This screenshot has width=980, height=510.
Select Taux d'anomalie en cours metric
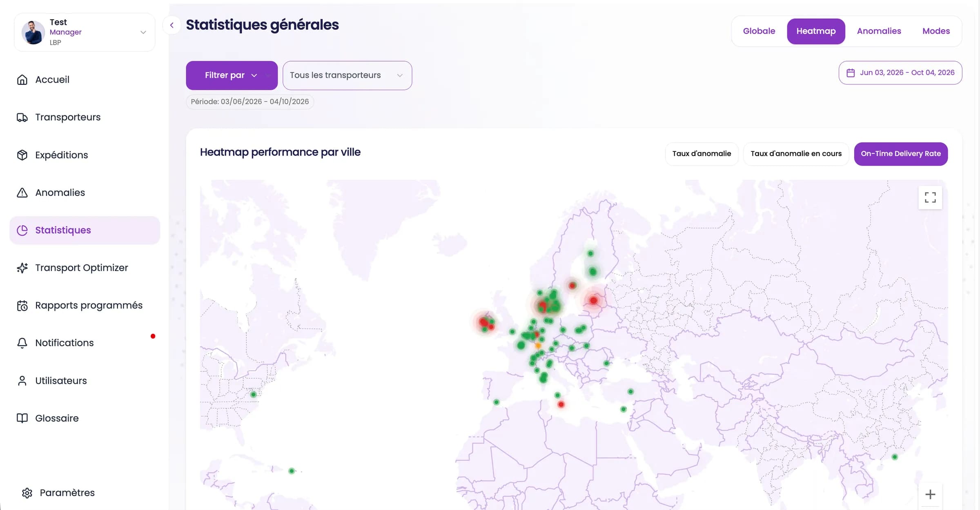pyautogui.click(x=796, y=154)
